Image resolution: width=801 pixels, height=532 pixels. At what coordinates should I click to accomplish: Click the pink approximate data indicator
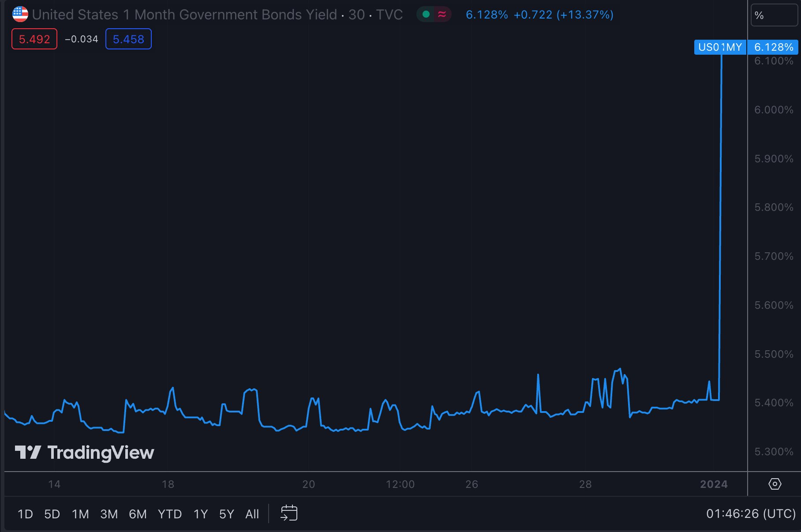click(442, 15)
